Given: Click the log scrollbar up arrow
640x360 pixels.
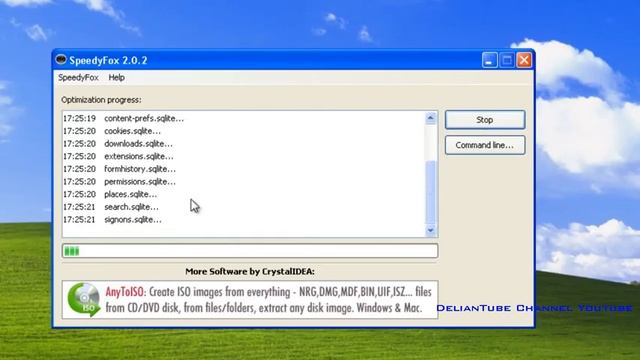Looking at the screenshot, I should [430, 118].
